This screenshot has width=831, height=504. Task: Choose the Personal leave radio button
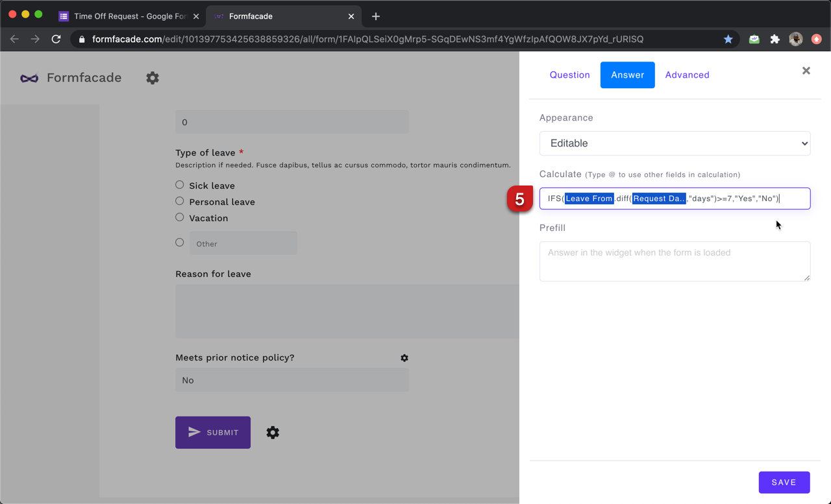180,201
